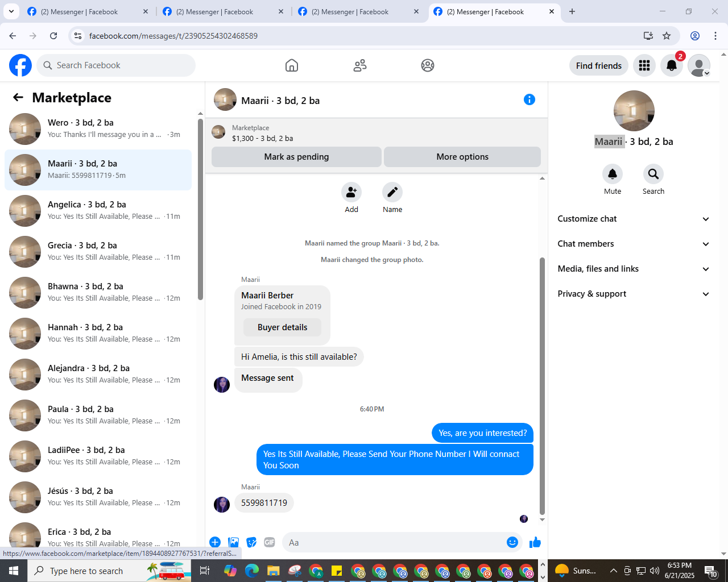Click the phone number message 5599811719

point(264,503)
